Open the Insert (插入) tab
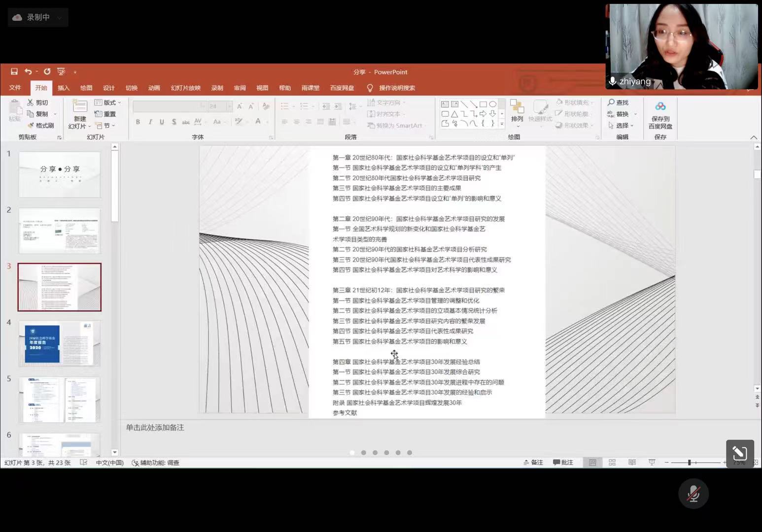Image resolution: width=762 pixels, height=532 pixels. (x=64, y=88)
